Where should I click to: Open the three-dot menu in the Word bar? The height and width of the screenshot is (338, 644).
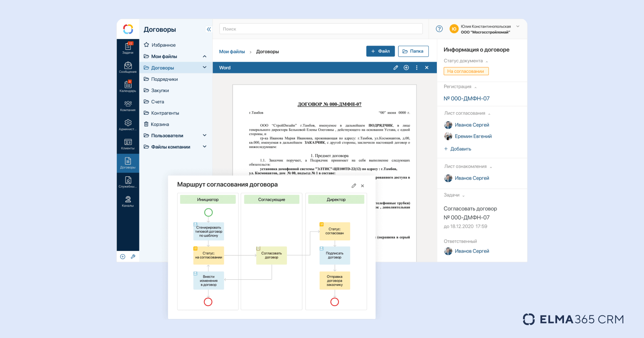pyautogui.click(x=417, y=68)
